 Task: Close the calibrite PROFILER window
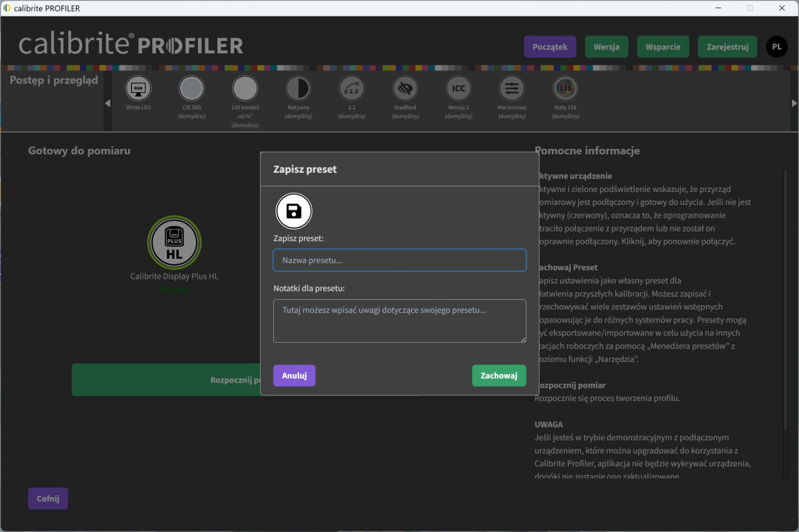tap(782, 8)
